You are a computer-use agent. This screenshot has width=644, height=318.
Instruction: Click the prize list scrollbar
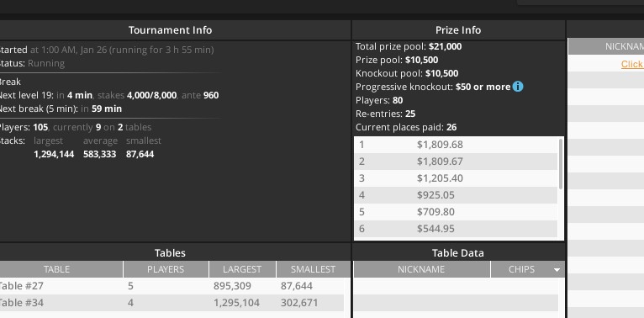pyautogui.click(x=561, y=164)
